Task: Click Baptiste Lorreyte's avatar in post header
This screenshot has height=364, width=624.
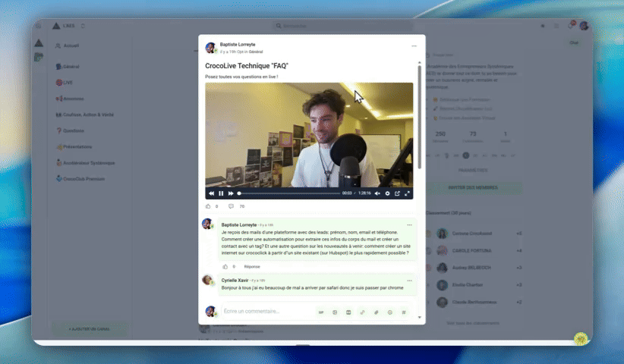Action: (x=210, y=48)
